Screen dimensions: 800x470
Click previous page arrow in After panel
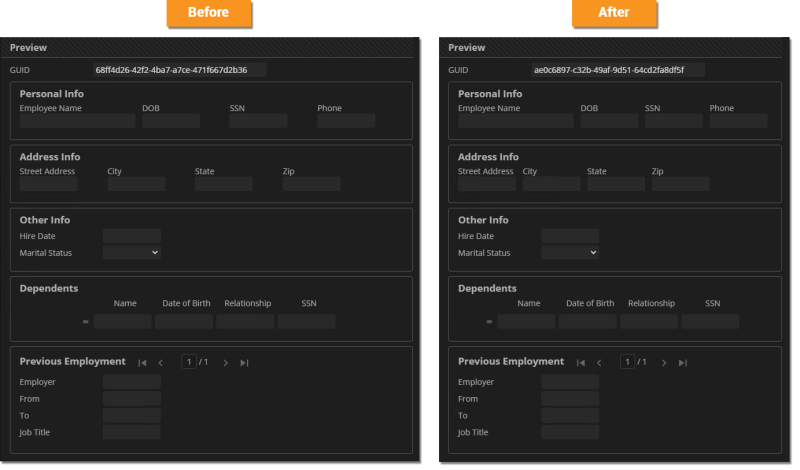point(599,363)
